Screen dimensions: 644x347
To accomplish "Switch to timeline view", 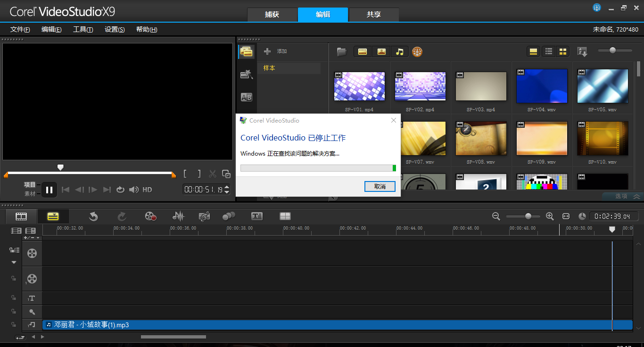I will pyautogui.click(x=53, y=216).
